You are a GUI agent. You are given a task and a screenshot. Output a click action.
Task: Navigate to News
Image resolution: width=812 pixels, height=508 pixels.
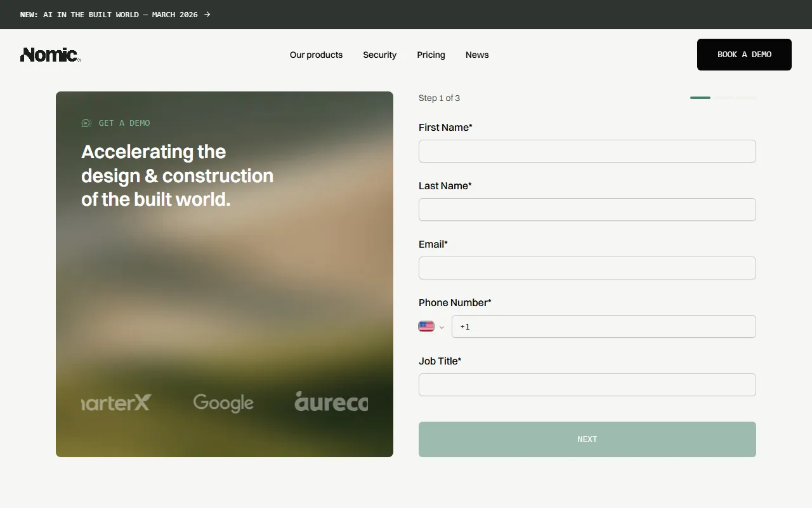[477, 55]
